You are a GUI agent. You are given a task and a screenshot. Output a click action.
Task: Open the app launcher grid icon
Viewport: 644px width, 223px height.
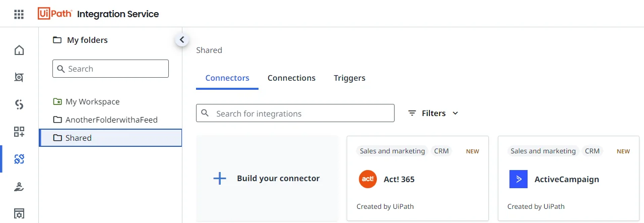tap(19, 14)
